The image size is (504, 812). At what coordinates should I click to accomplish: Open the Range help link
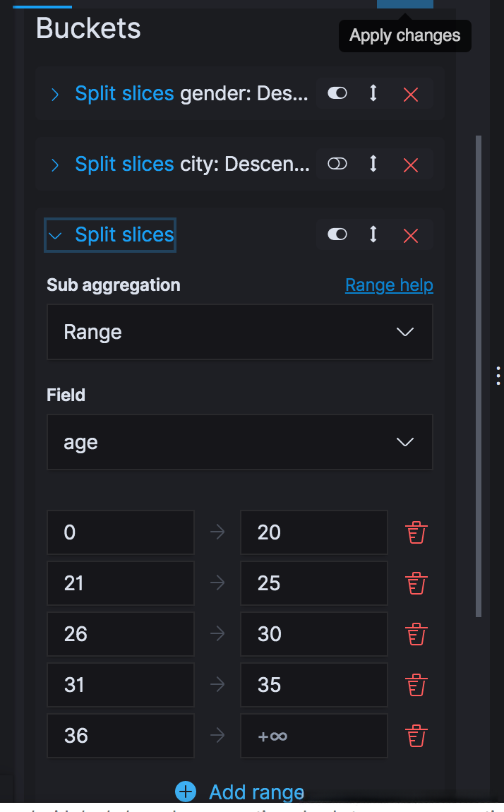(x=389, y=285)
